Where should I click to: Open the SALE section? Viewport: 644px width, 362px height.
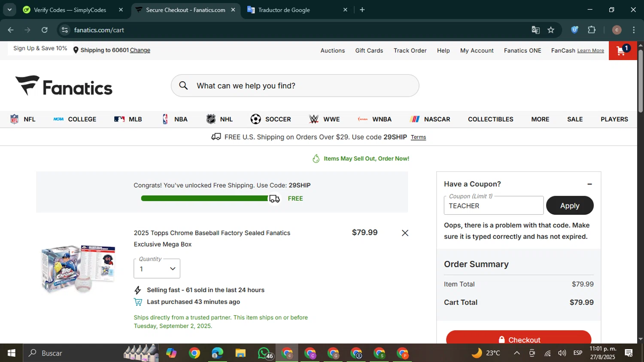(x=575, y=119)
